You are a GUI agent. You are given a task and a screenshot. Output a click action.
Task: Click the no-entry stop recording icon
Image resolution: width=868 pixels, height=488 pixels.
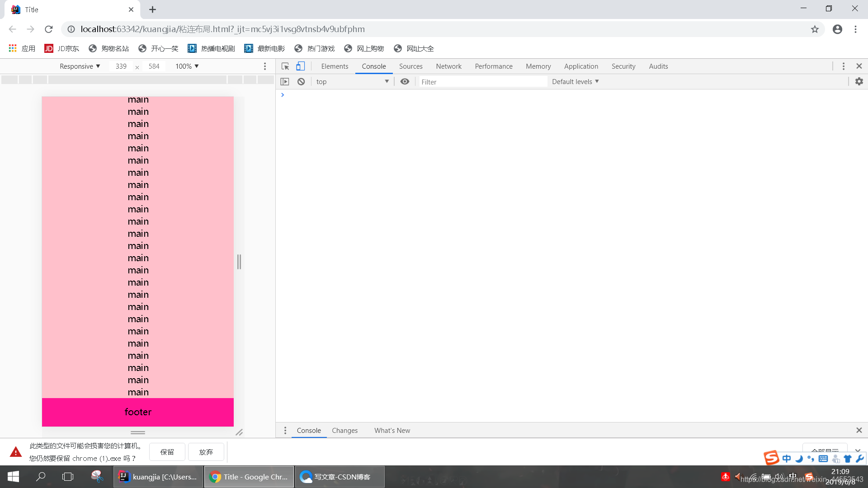301,82
